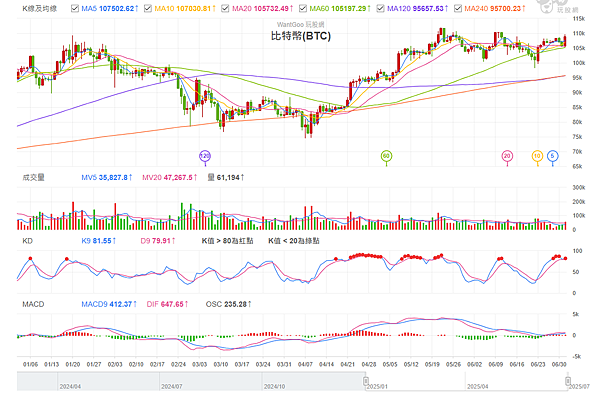This screenshot has height=397, width=600.
Task: Click the 03/03 date axis label
Action: pyautogui.click(x=199, y=364)
